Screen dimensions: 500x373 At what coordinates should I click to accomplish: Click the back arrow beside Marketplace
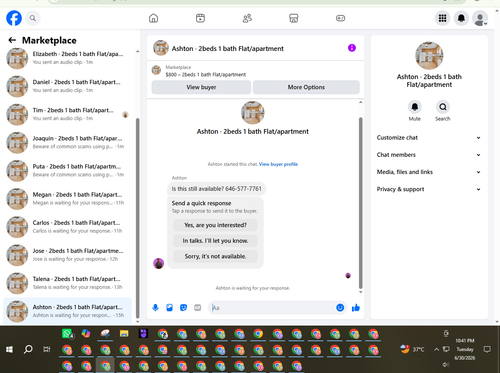(x=12, y=40)
